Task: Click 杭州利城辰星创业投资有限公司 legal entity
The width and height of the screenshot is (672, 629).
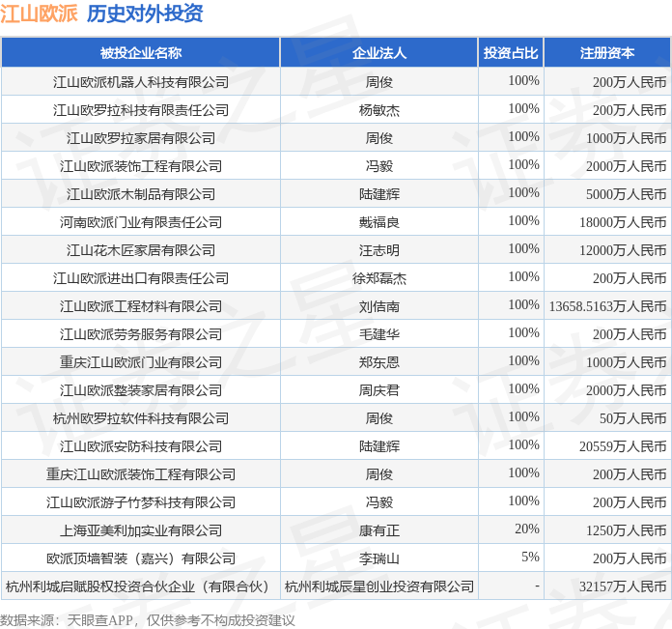Action: [x=378, y=586]
